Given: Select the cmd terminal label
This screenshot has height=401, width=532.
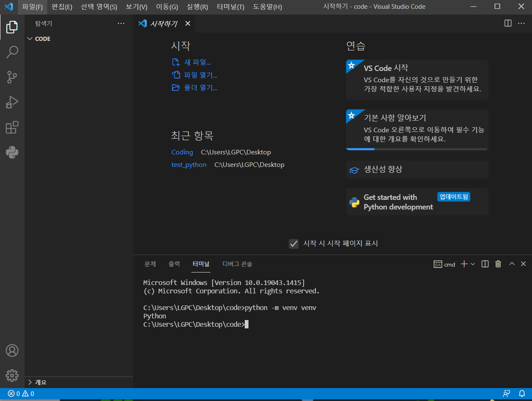Looking at the screenshot, I should [x=444, y=264].
